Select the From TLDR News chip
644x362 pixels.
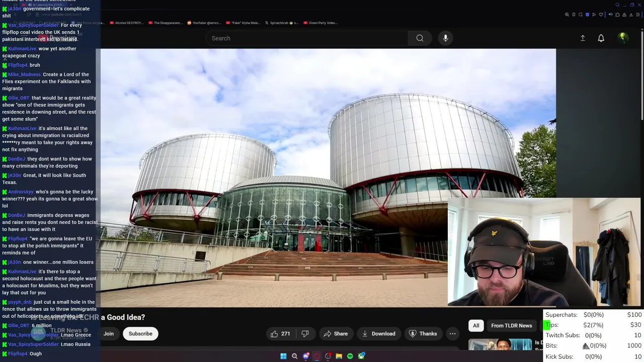click(x=511, y=326)
